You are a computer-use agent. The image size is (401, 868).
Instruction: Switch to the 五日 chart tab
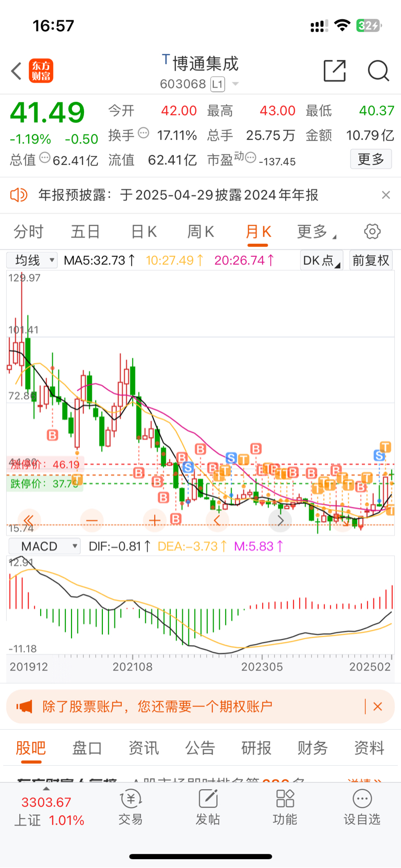[x=86, y=231]
